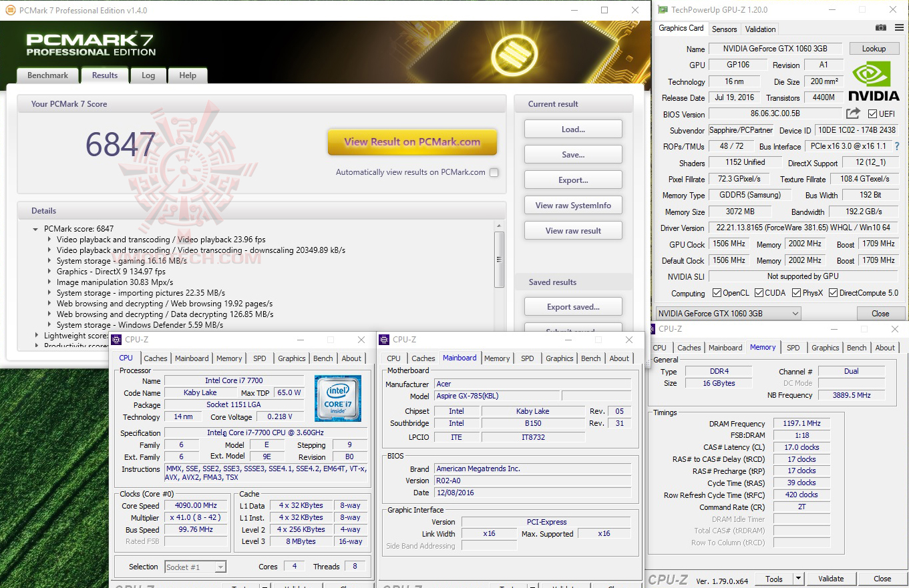
Task: Click the title icon of the CPU-Z Mainboard window
Action: 384,340
